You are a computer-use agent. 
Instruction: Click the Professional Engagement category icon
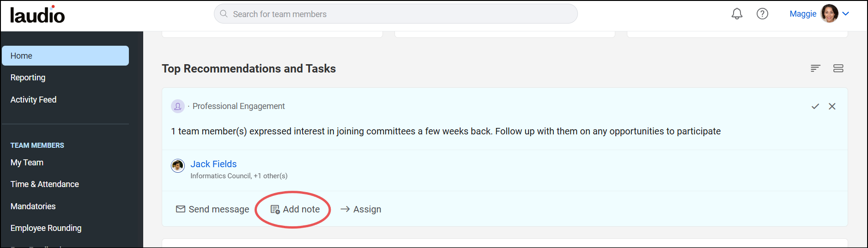tap(178, 106)
